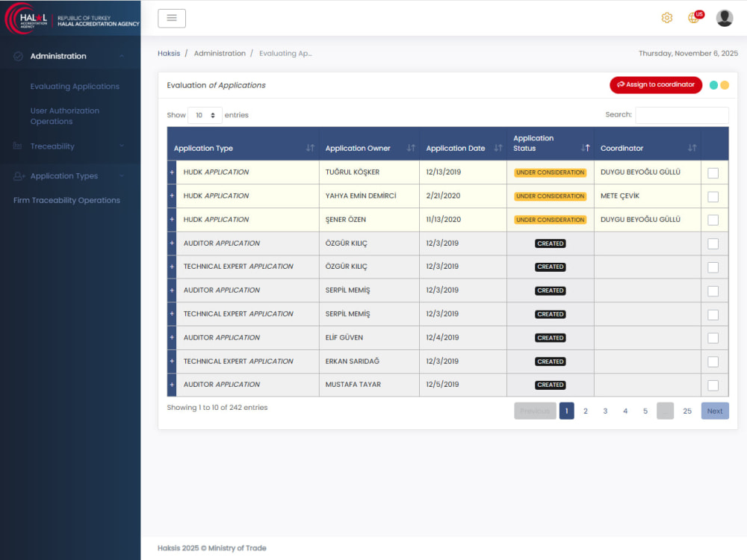Open Firm Traceability Operations in sidebar
The height and width of the screenshot is (560, 747).
click(x=66, y=200)
